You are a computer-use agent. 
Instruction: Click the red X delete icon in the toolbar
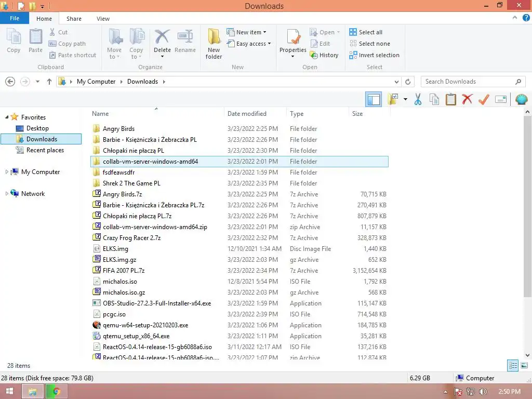[467, 99]
